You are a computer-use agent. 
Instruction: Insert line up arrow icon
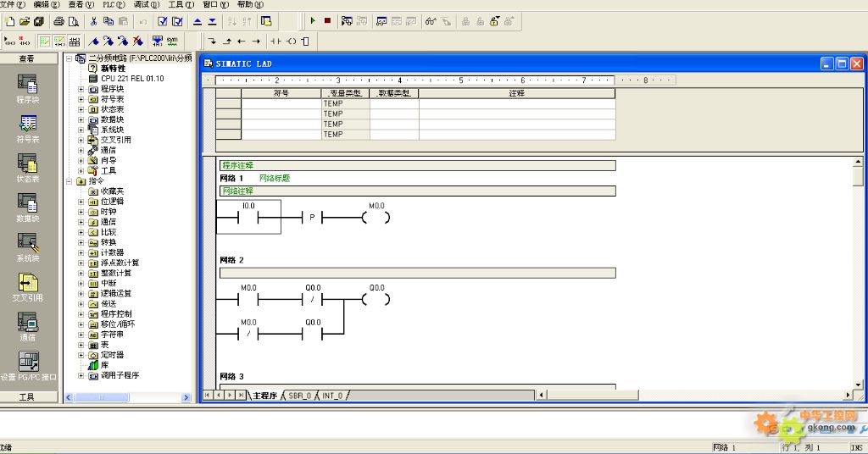point(227,41)
